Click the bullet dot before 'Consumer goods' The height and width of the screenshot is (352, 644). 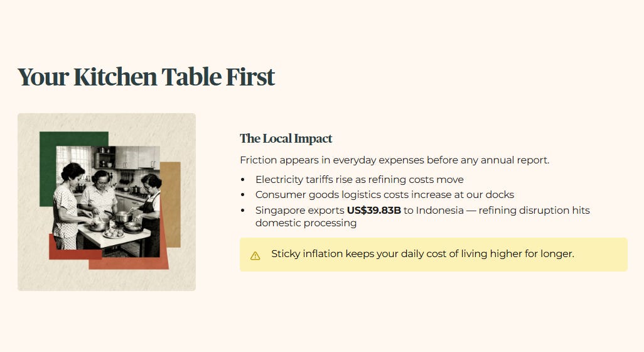tap(243, 195)
